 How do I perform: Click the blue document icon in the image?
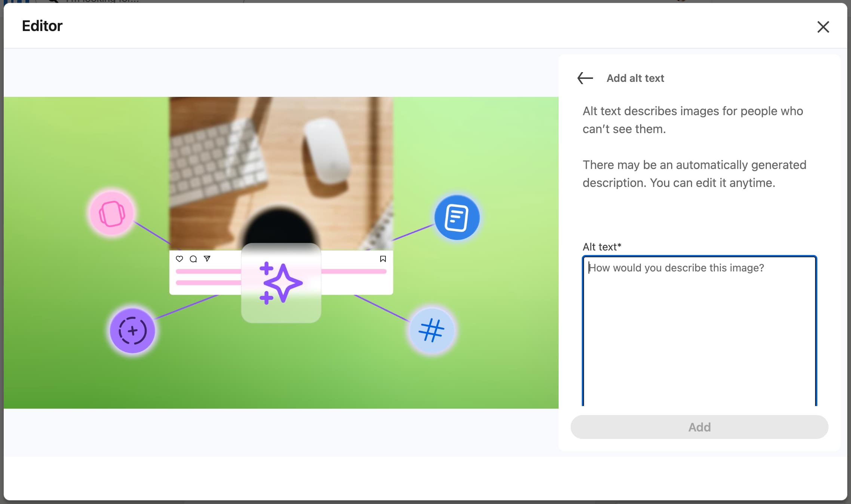[457, 218]
